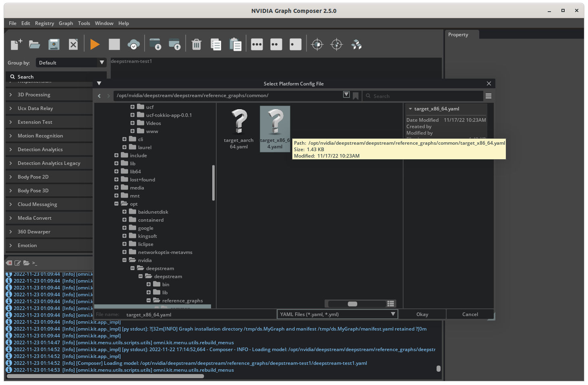This screenshot has width=588, height=385.
Task: Clear the console with the red X icon
Action: [9, 263]
